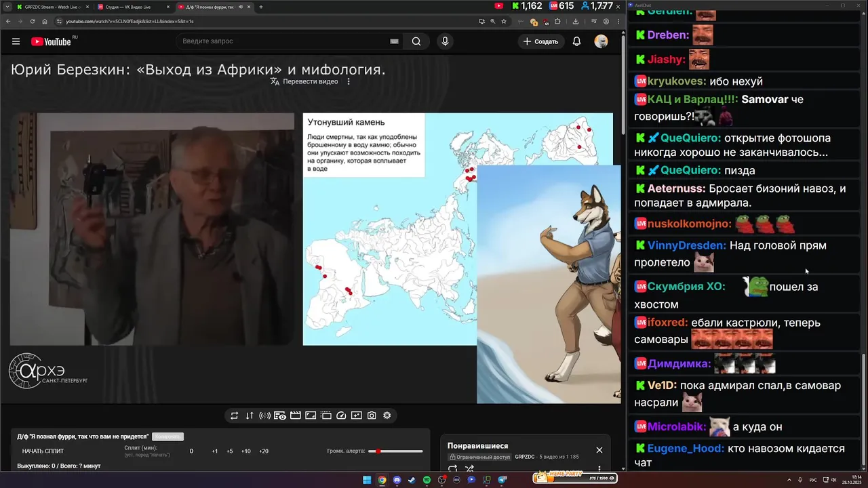Click the loop arrows icon in player toolbar
868x488 pixels.
coord(235,415)
